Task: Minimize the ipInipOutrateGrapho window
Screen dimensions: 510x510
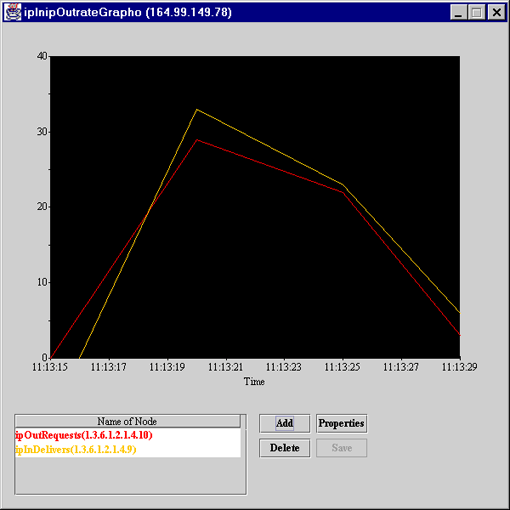Action: click(459, 13)
